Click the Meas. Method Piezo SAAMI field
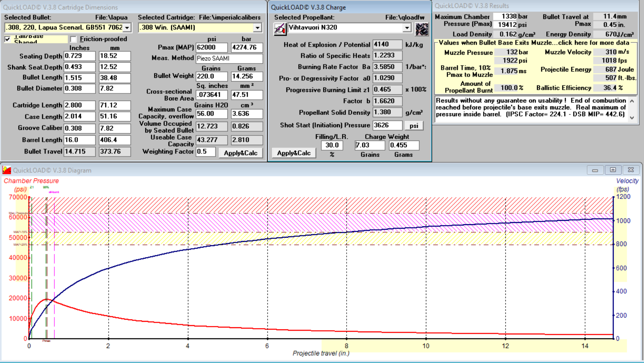 click(x=230, y=58)
